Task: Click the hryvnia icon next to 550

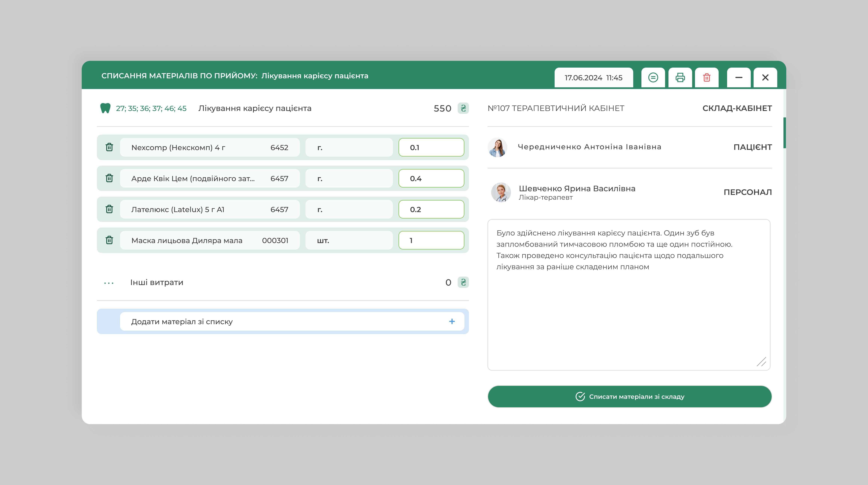Action: click(x=463, y=108)
